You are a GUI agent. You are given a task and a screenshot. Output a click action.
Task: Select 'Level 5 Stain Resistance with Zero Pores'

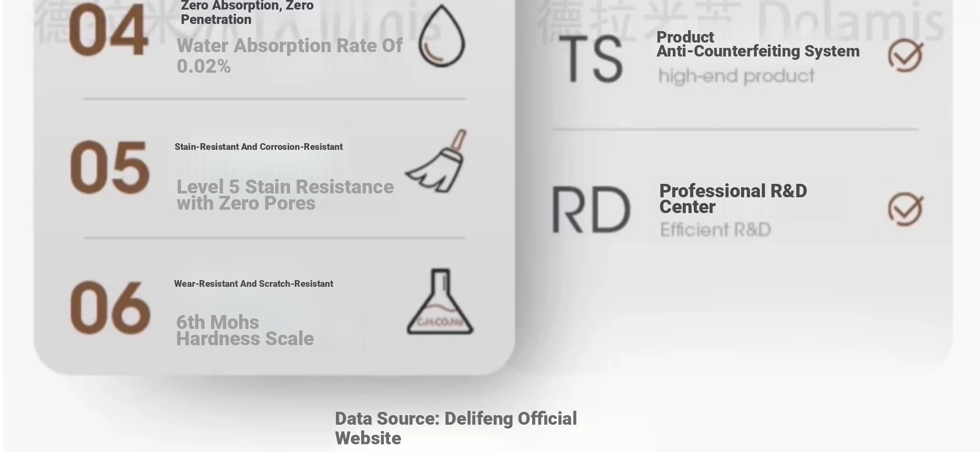(x=285, y=195)
